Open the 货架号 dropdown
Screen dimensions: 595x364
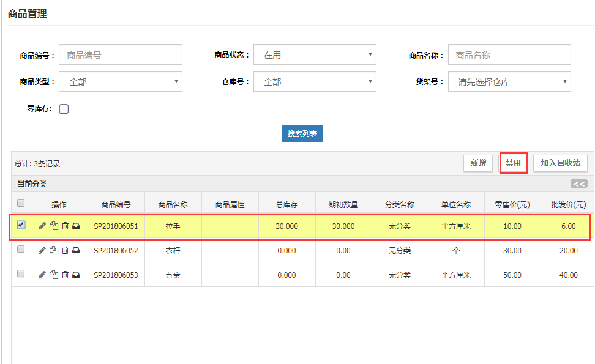tap(509, 81)
